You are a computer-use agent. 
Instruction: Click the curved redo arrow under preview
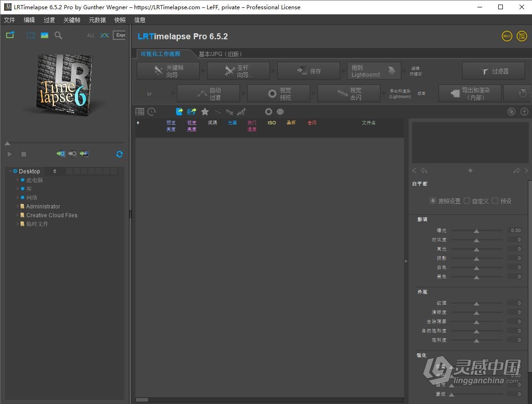(517, 171)
